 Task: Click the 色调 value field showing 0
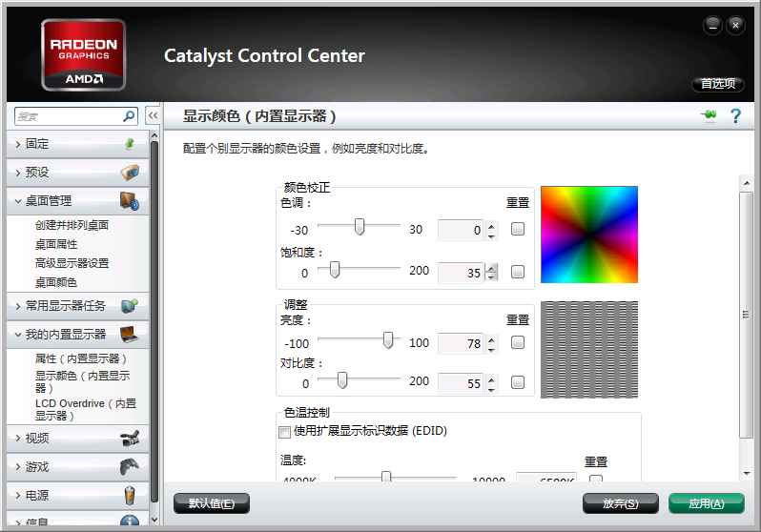coord(461,230)
